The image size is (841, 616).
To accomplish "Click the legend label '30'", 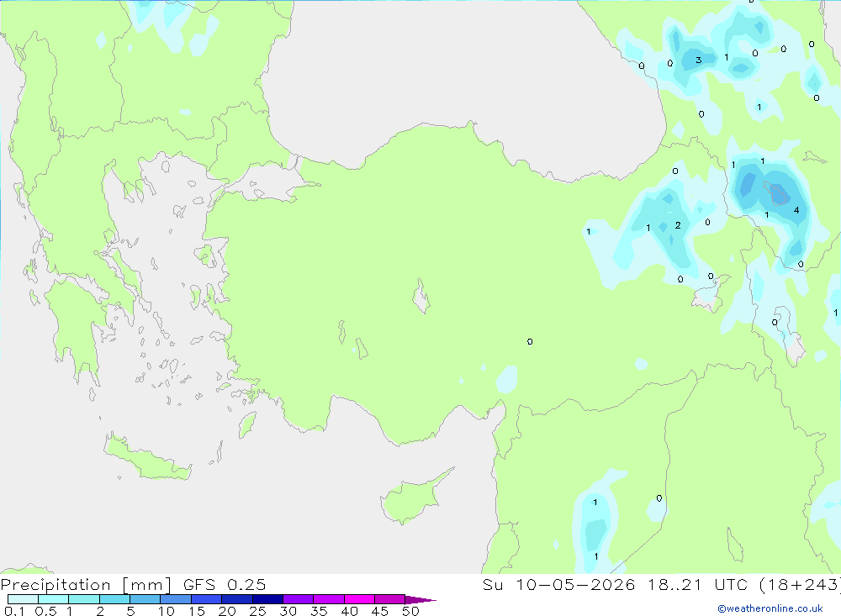I will (x=288, y=611).
